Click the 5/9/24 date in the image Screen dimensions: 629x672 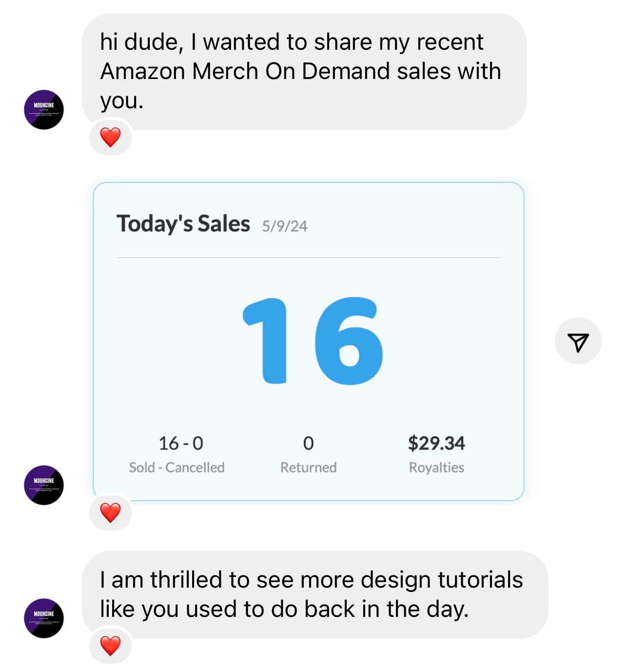click(285, 226)
